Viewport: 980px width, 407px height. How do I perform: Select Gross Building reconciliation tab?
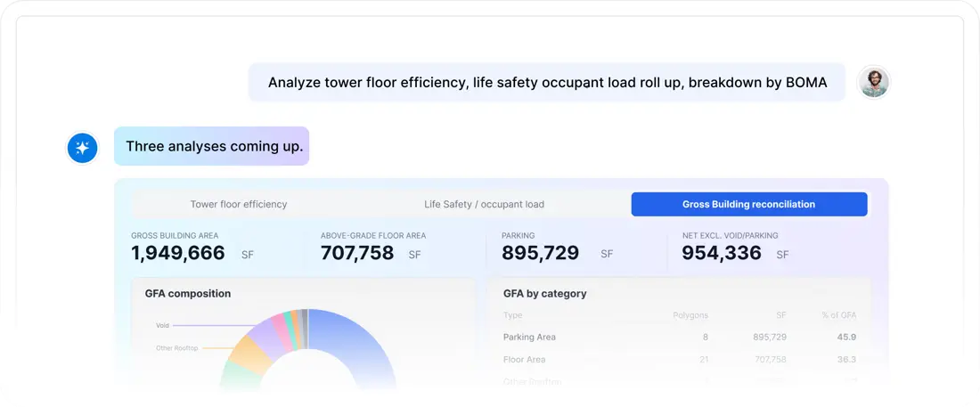tap(748, 205)
